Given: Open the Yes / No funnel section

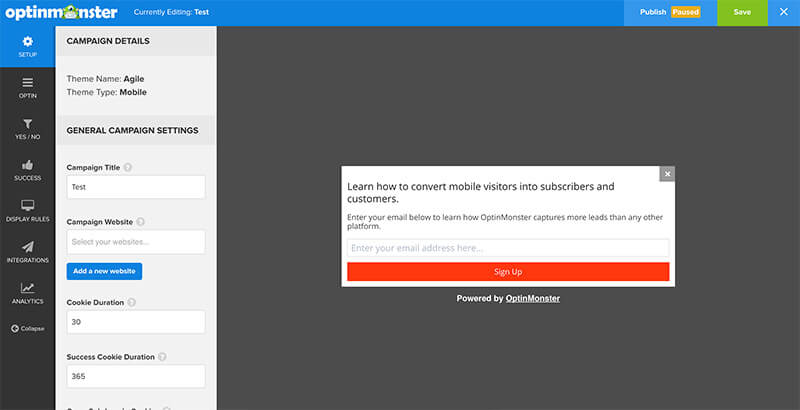Looking at the screenshot, I should [x=28, y=129].
